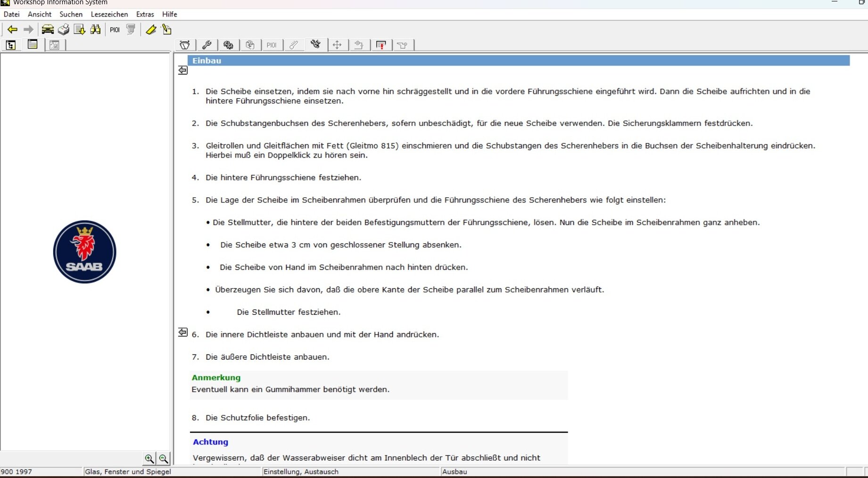Click the yellow back arrow button
Image resolution: width=868 pixels, height=478 pixels.
pos(12,30)
